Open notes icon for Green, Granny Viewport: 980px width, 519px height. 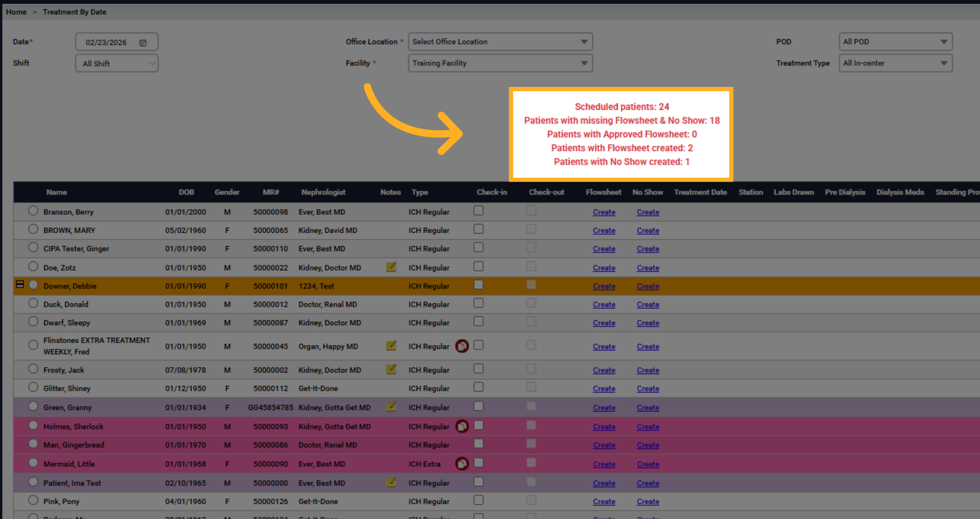tap(391, 407)
